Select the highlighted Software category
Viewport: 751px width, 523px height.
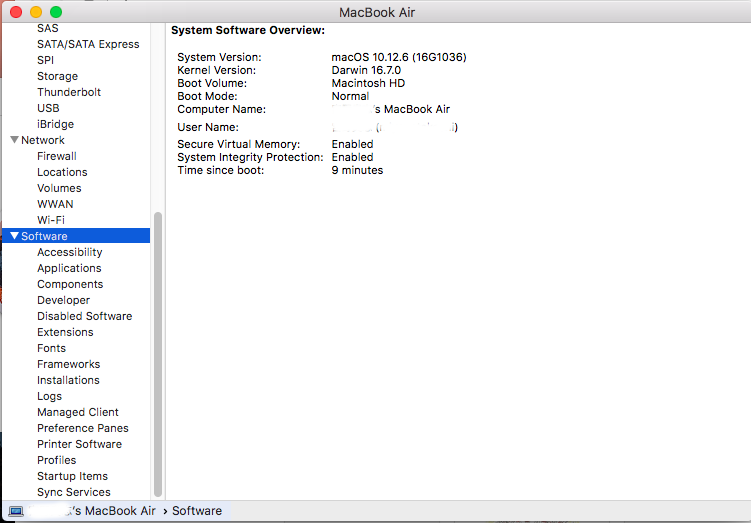76,236
